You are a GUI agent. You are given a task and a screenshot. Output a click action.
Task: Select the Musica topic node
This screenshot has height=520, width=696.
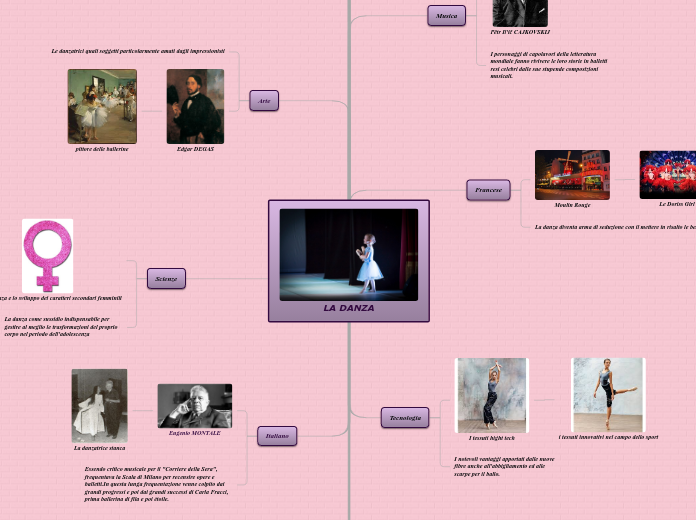[447, 16]
